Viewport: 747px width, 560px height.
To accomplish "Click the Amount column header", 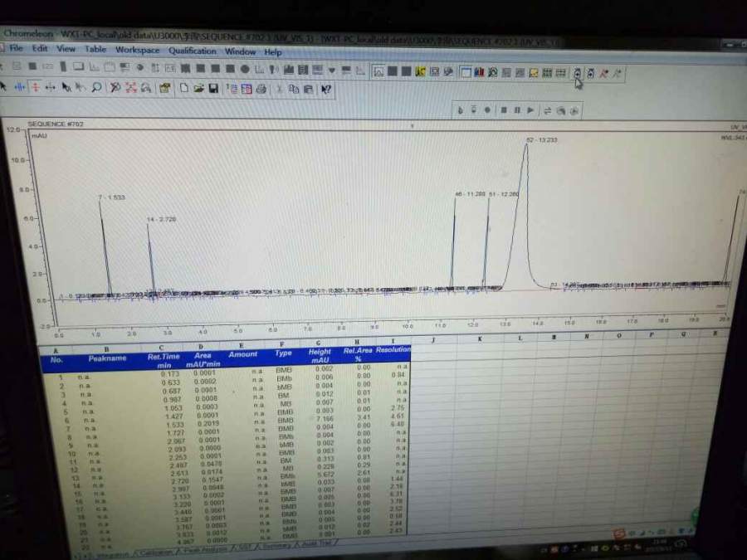I will [x=242, y=354].
